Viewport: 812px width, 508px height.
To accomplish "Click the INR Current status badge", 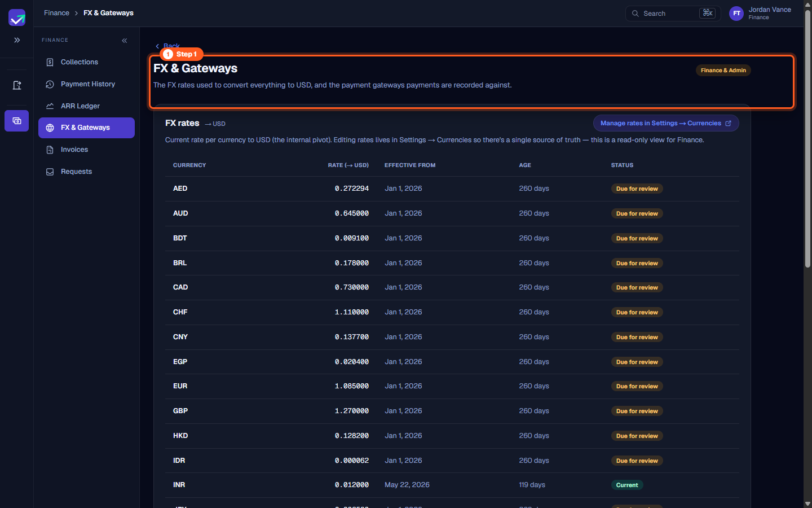I will tap(627, 485).
